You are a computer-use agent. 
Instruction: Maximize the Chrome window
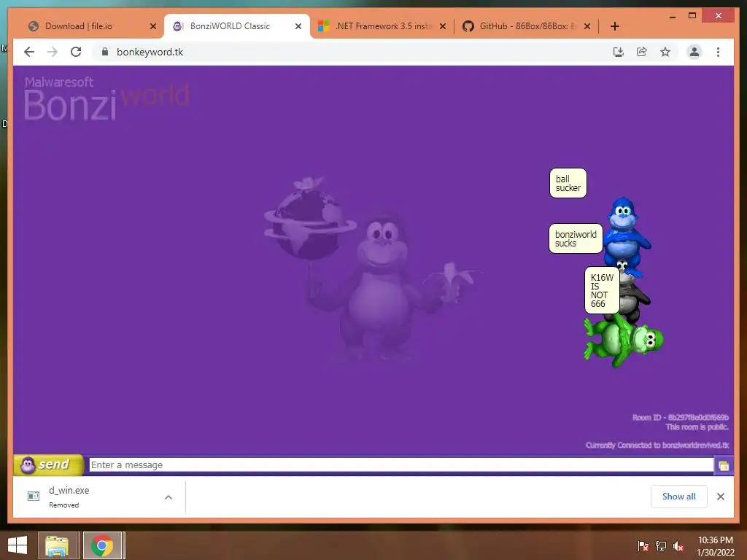(x=692, y=16)
